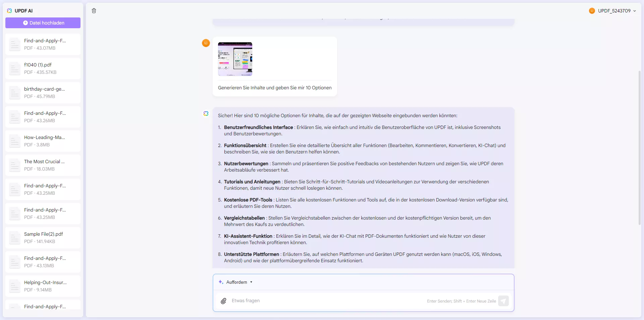Click the Benutzerfreundliches Interface heading

click(259, 127)
